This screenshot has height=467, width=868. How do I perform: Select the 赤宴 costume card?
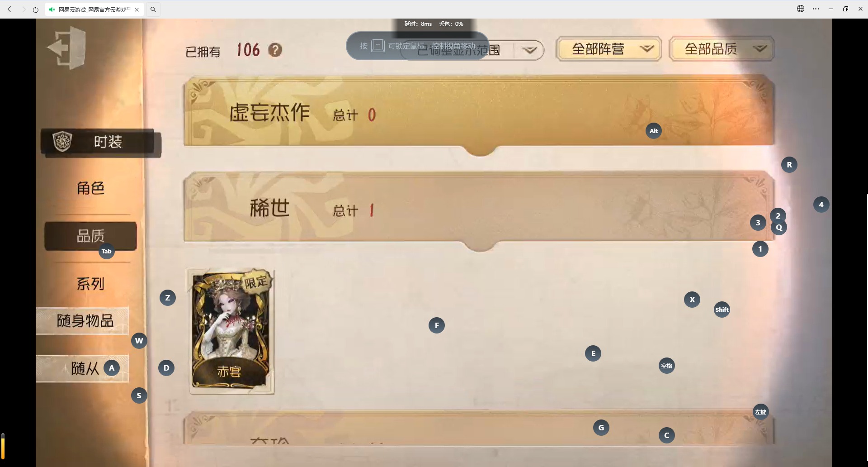pos(231,332)
